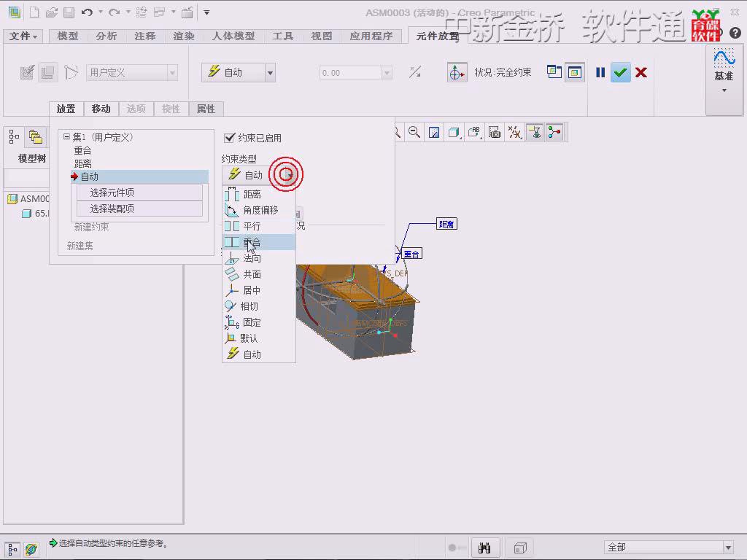Click the Help question mark icon
The image size is (747, 560).
[735, 33]
